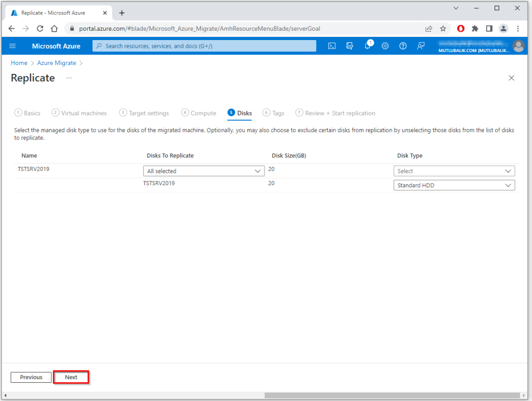The width and height of the screenshot is (532, 401).
Task: Open the browser extensions puzzle icon
Action: click(x=475, y=29)
